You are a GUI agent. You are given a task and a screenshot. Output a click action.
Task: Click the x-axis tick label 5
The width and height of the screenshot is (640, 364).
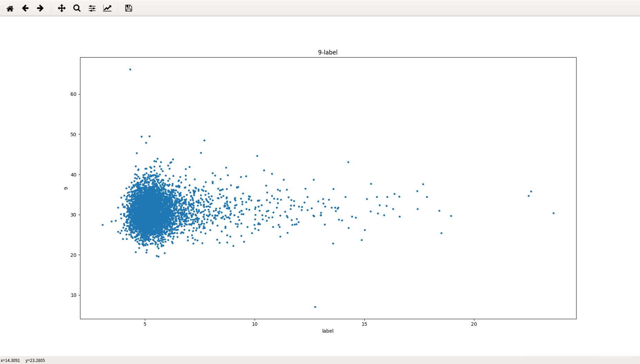(x=145, y=324)
